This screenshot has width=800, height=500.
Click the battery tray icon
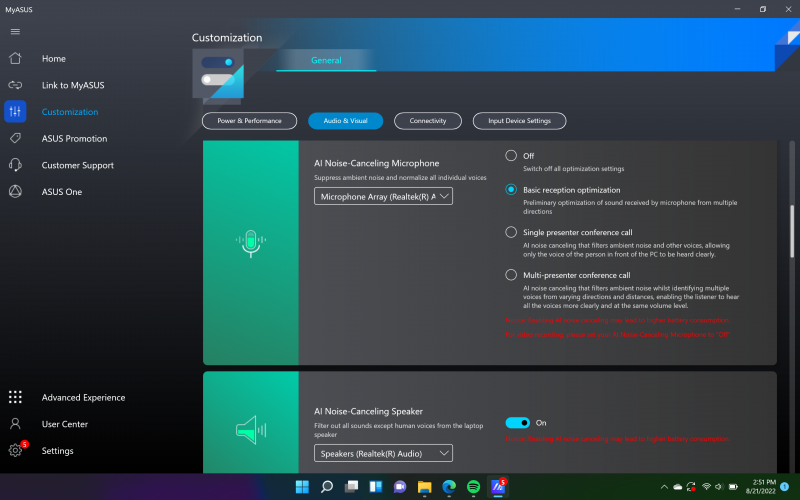pyautogui.click(x=733, y=487)
